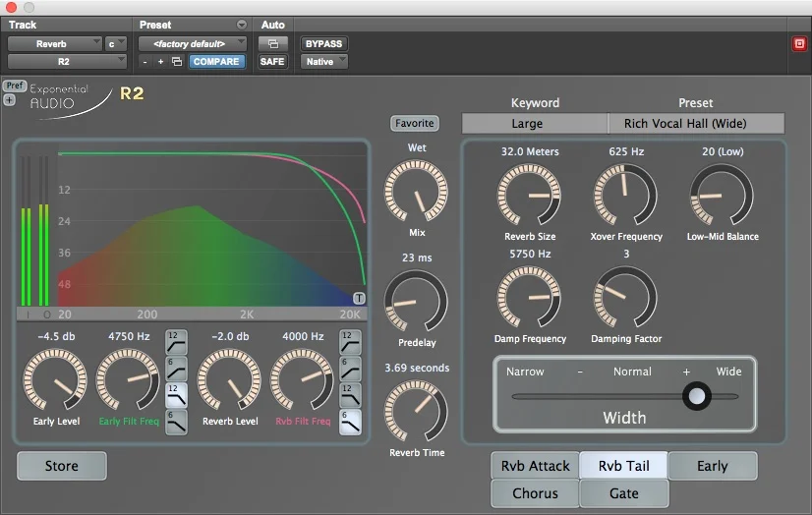
Task: Click the Narrow label on the Width control
Action: (525, 372)
